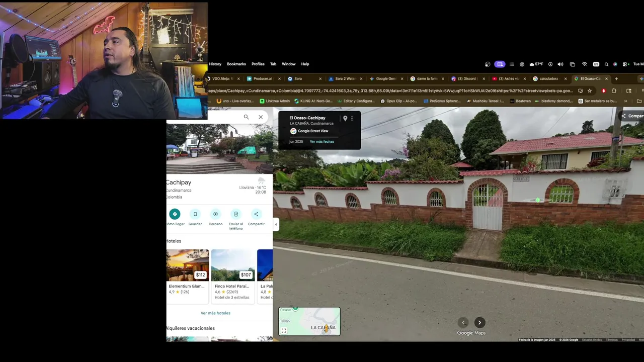The height and width of the screenshot is (362, 644).
Task: Click the Wi-Fi icon in menu bar
Action: (x=584, y=64)
